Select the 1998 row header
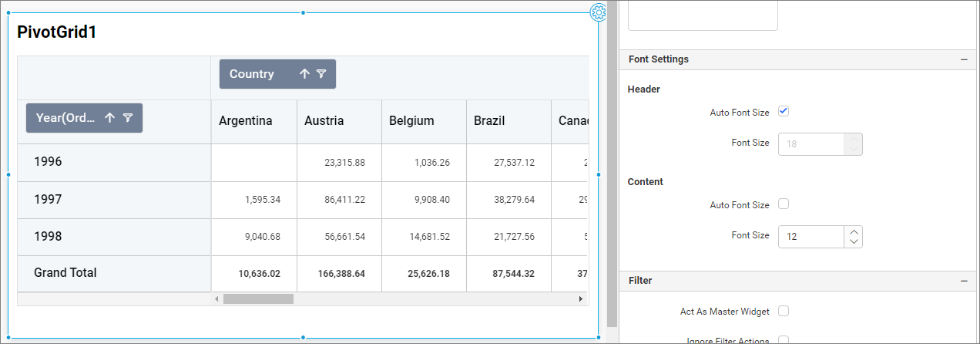The height and width of the screenshot is (344, 980). (114, 237)
